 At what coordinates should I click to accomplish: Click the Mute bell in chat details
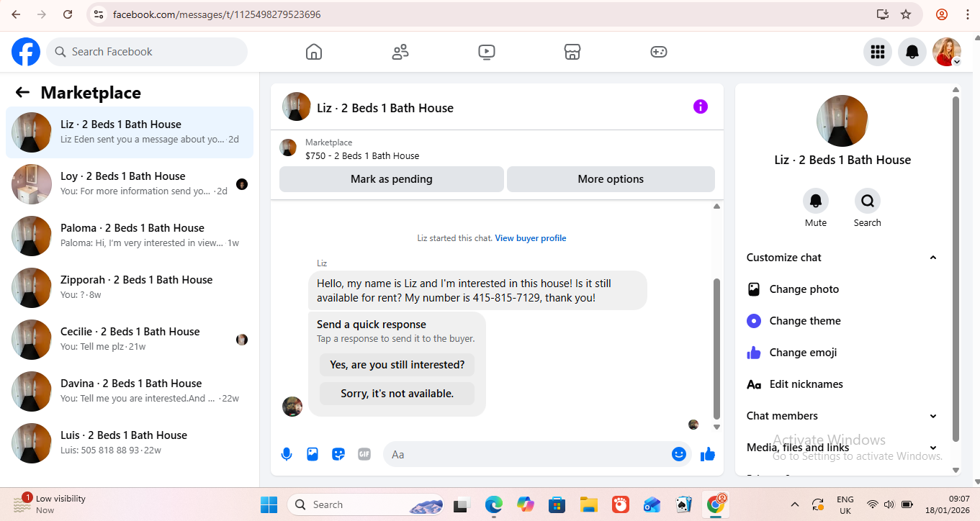(816, 201)
